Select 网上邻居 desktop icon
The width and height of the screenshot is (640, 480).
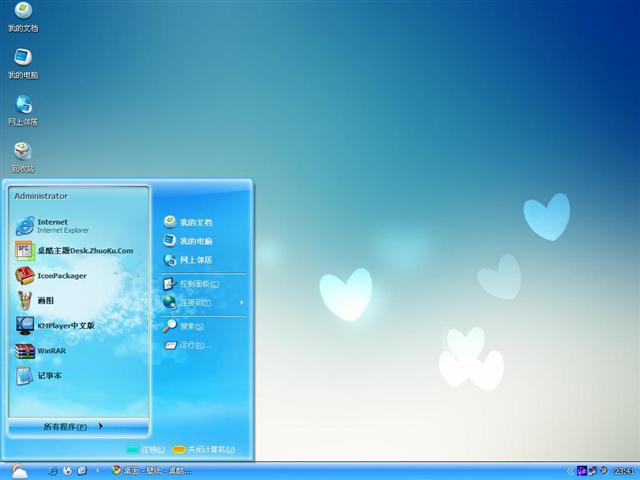(23, 111)
